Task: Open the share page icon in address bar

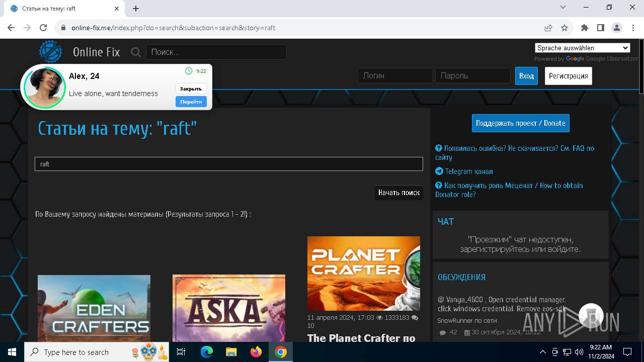Action: click(548, 28)
